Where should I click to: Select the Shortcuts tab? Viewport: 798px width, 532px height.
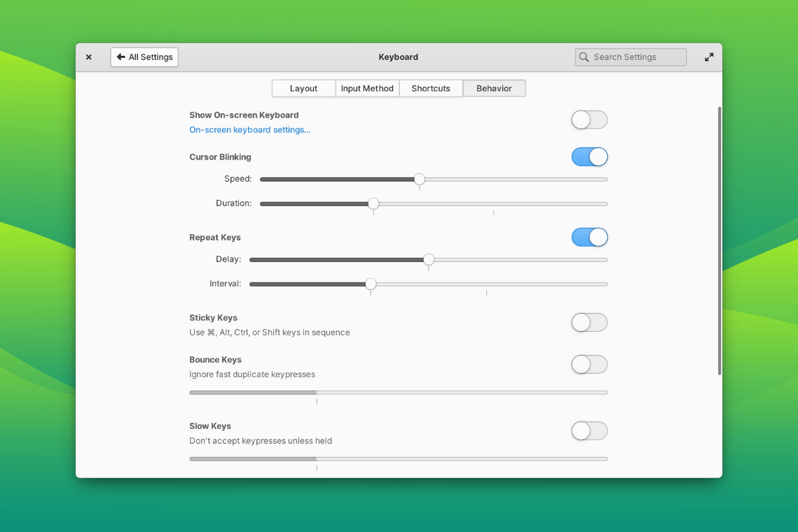[430, 88]
